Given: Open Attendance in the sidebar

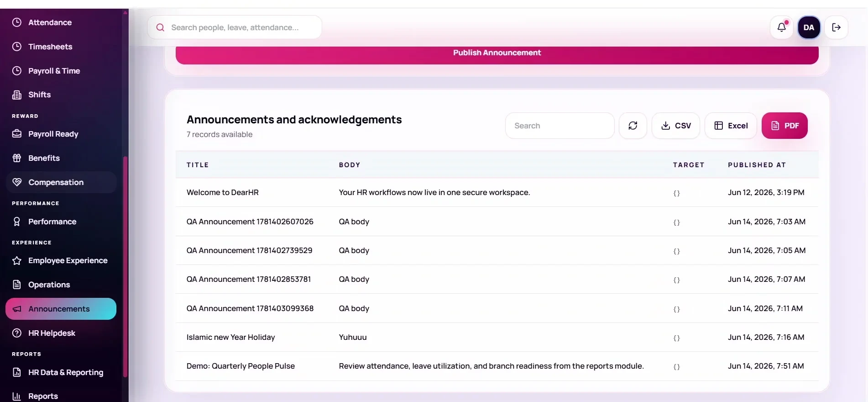Looking at the screenshot, I should pos(61,22).
